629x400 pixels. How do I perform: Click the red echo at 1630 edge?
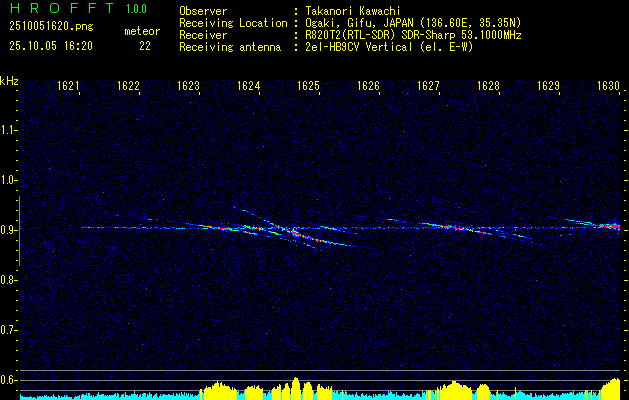[x=612, y=226]
